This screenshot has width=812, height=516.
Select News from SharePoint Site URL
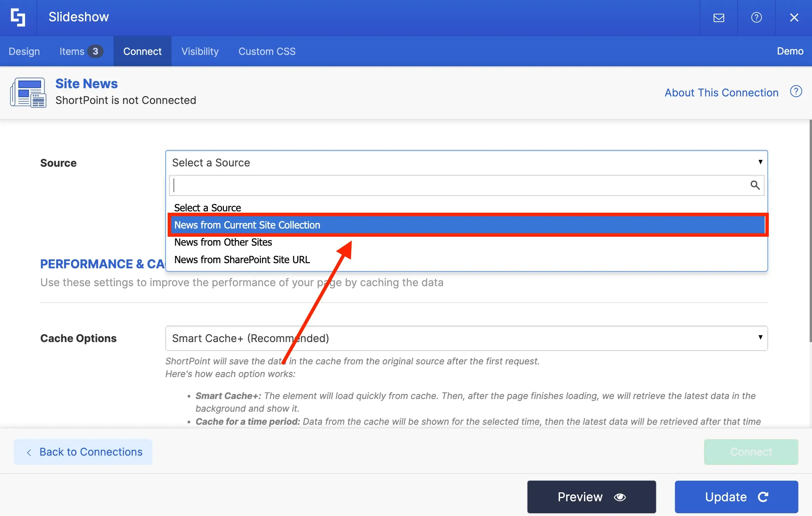[x=467, y=260]
